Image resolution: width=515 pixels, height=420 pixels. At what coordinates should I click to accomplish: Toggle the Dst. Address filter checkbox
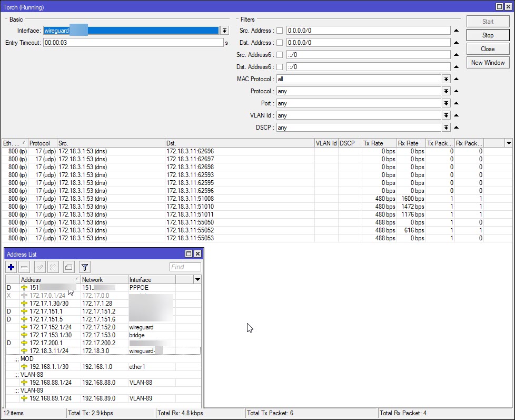click(280, 43)
